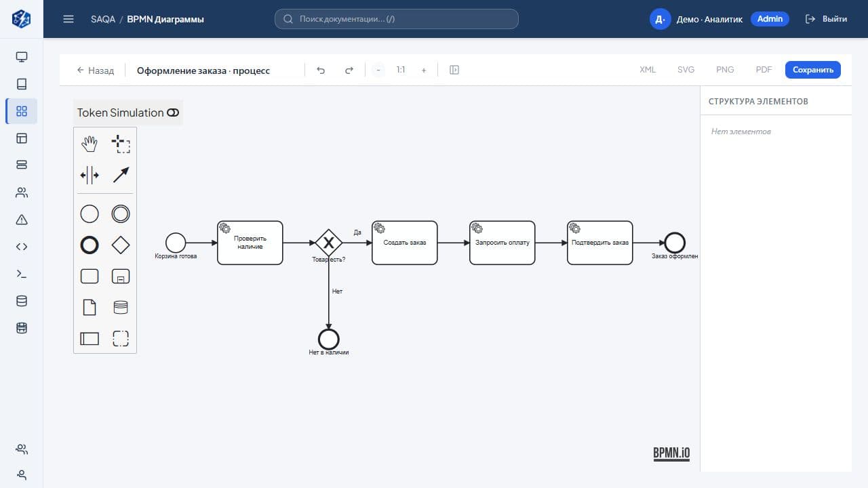The width and height of the screenshot is (868, 488).
Task: Select the Создать заказ task
Action: (405, 243)
